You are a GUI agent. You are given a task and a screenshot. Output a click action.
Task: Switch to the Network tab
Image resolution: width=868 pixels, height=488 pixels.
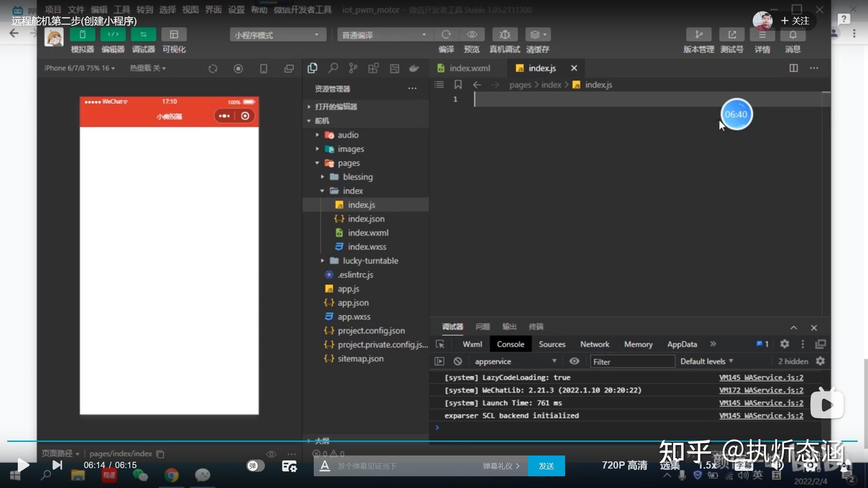point(594,344)
